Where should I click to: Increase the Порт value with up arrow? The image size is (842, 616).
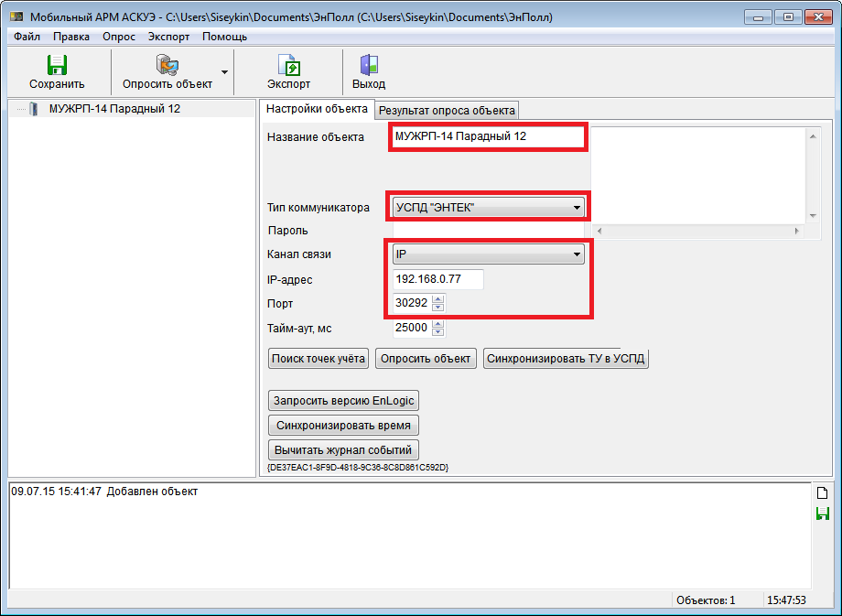[x=438, y=299]
